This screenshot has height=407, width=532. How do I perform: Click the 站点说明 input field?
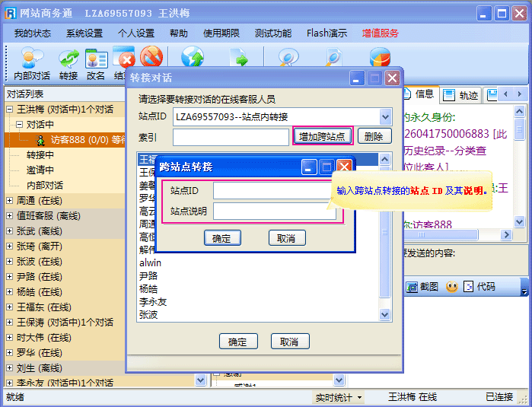coord(274,211)
